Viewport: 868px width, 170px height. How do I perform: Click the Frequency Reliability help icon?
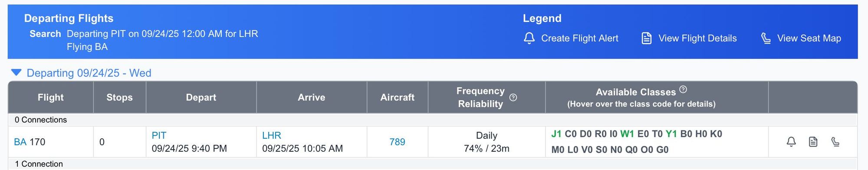tap(513, 97)
